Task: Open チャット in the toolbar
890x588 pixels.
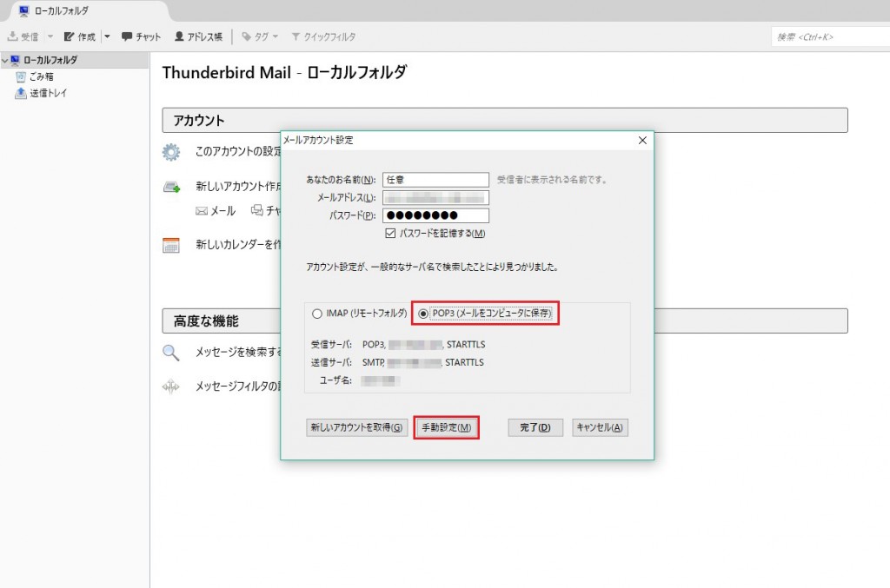Action: tap(142, 36)
